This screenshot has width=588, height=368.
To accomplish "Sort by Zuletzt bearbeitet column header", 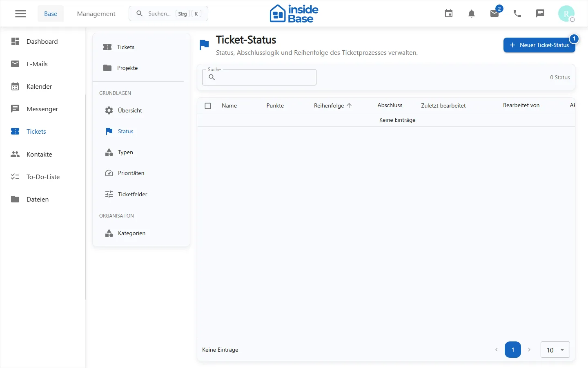I will pyautogui.click(x=443, y=105).
